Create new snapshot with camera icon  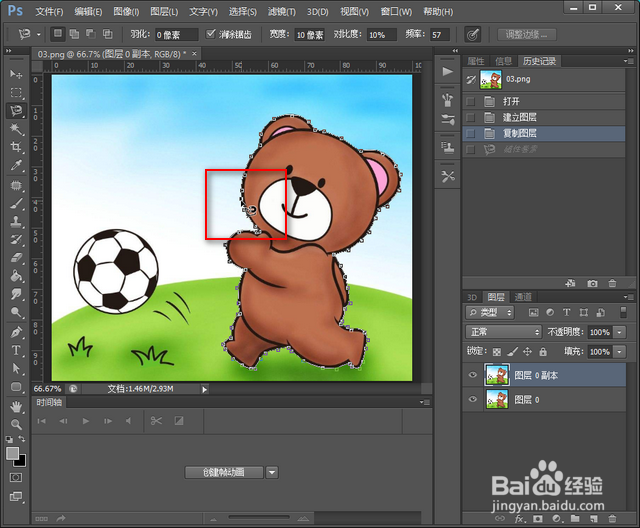pyautogui.click(x=592, y=283)
